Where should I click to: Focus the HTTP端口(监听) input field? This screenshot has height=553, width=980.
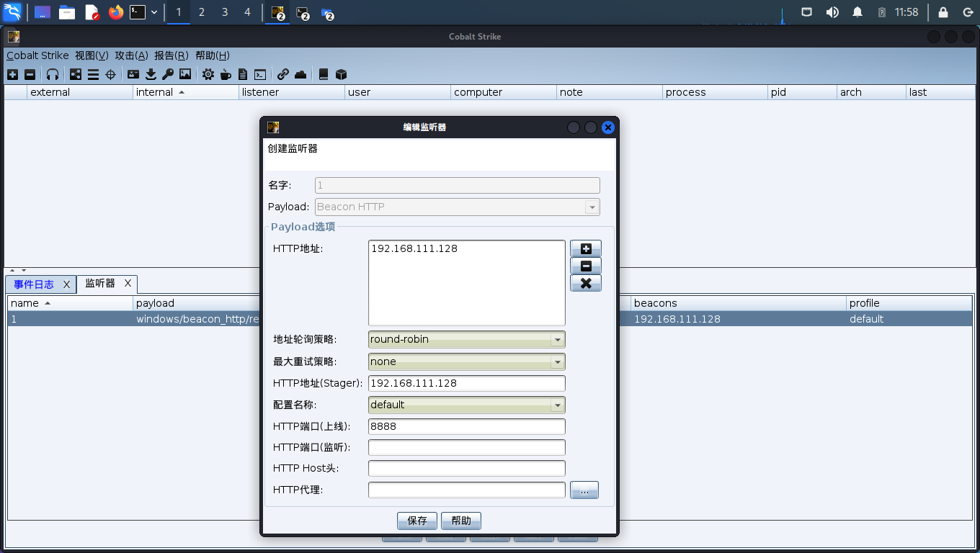(x=467, y=447)
